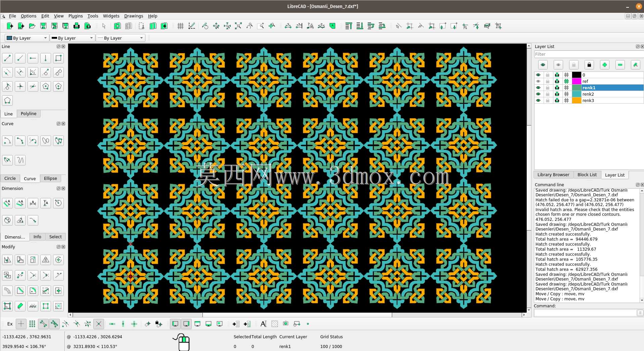Click the renk3 orange color swatch

577,100
